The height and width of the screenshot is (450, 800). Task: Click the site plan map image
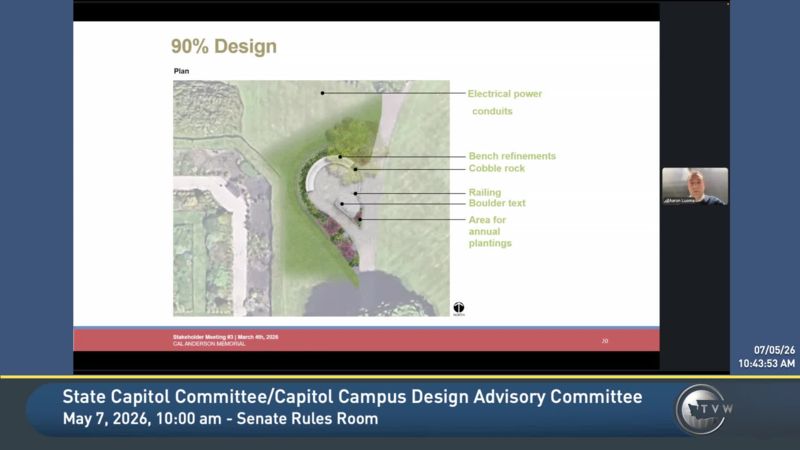click(311, 198)
